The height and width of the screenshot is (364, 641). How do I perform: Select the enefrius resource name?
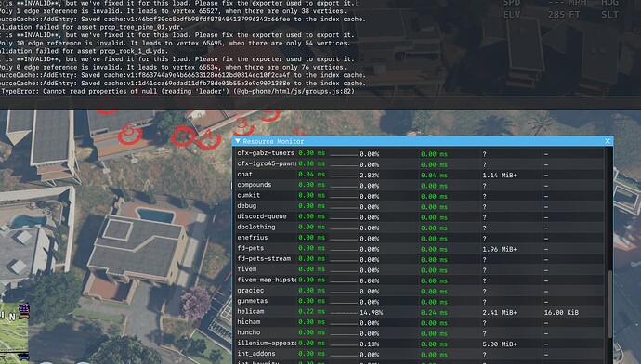click(x=253, y=238)
